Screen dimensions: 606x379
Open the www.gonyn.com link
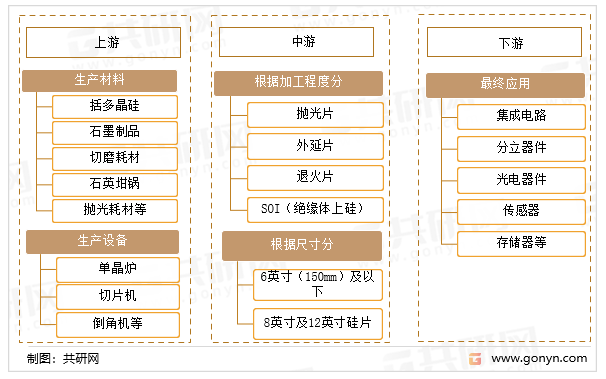point(539,359)
